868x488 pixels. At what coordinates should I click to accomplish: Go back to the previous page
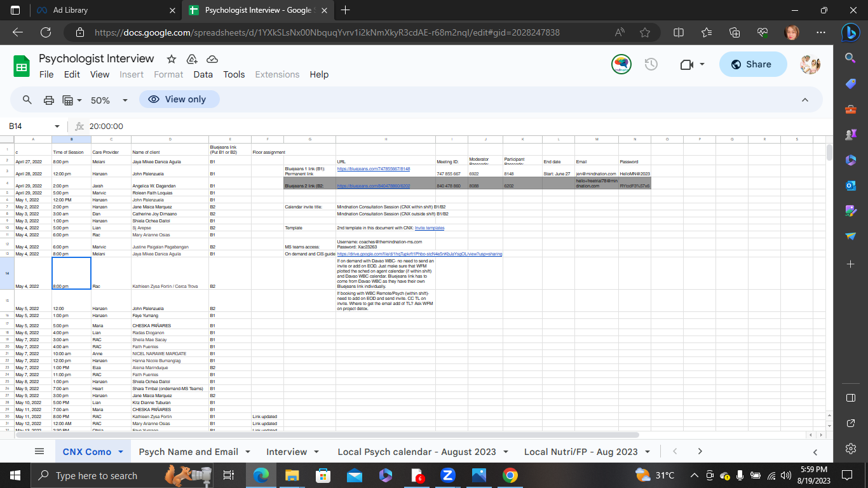[x=18, y=32]
